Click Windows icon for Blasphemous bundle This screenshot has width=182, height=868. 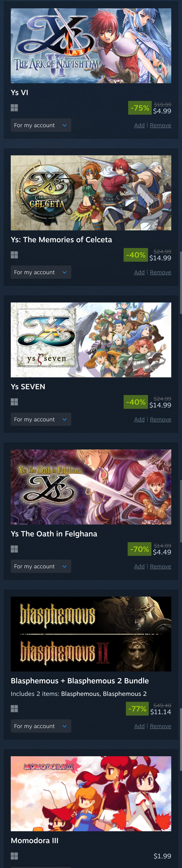tap(14, 709)
